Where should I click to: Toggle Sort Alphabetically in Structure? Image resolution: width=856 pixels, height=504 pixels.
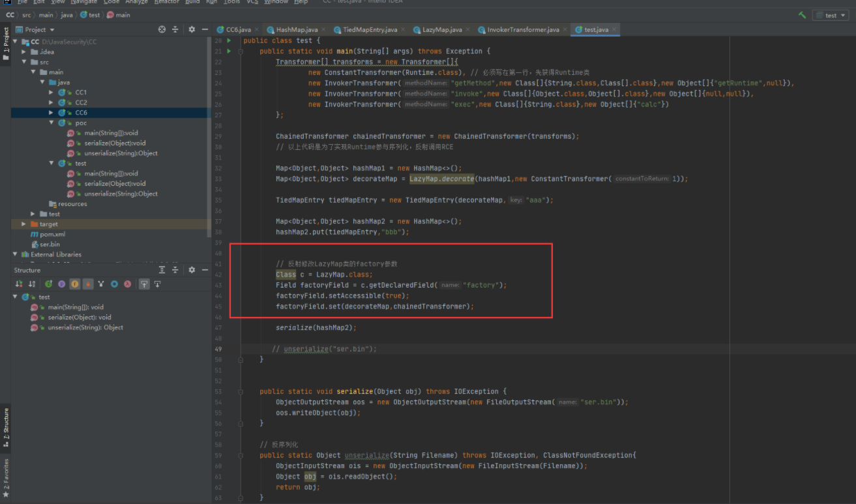click(x=33, y=284)
